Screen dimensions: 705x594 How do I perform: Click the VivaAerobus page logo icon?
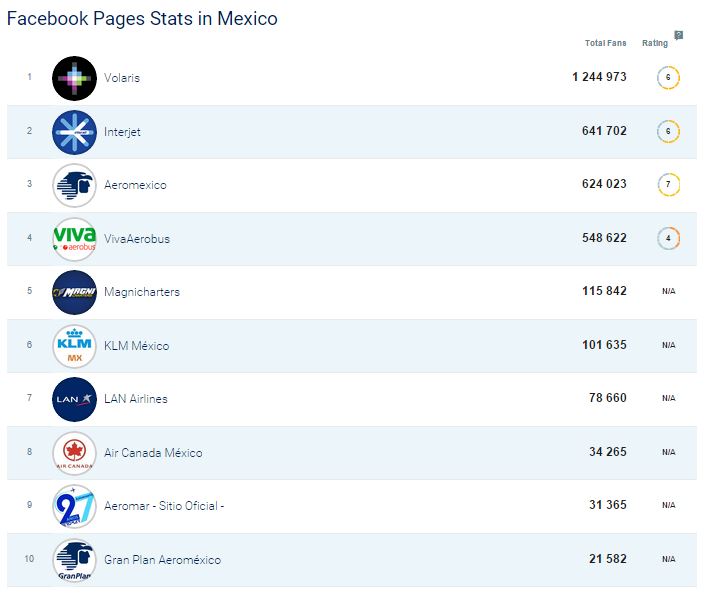coord(74,239)
